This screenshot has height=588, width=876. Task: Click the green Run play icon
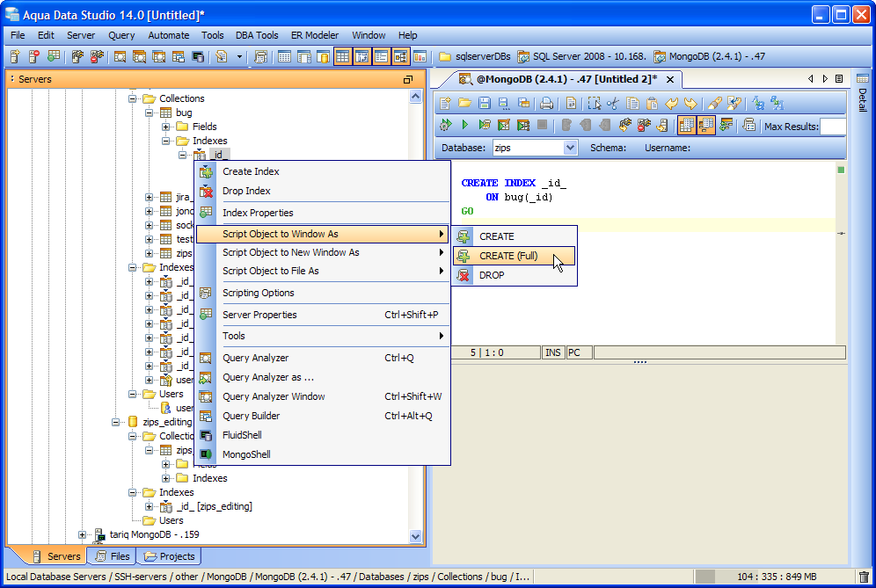tap(464, 125)
